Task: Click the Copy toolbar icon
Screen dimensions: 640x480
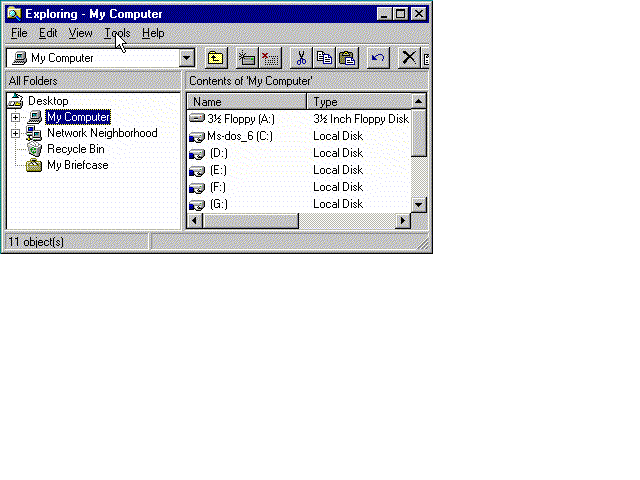Action: [x=324, y=58]
